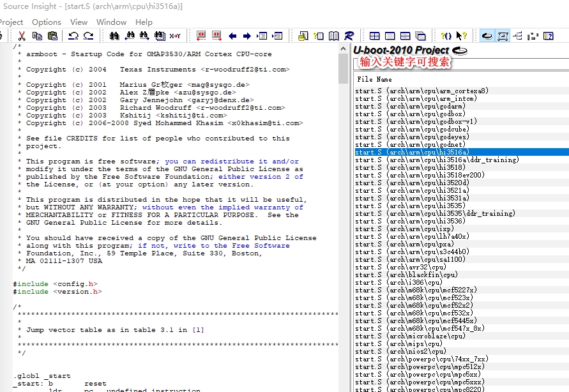This screenshot has width=569, height=392.
Task: Open the Window menu
Action: [111, 22]
